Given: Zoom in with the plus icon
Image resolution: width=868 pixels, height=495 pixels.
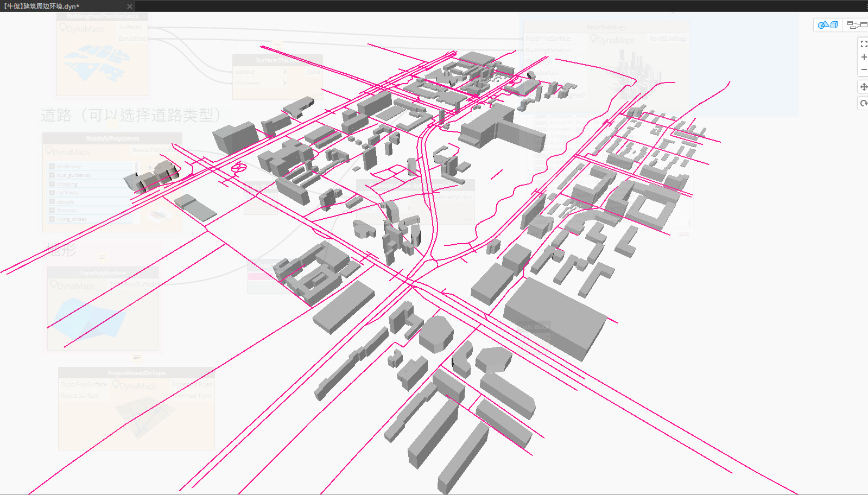Looking at the screenshot, I should click(864, 57).
